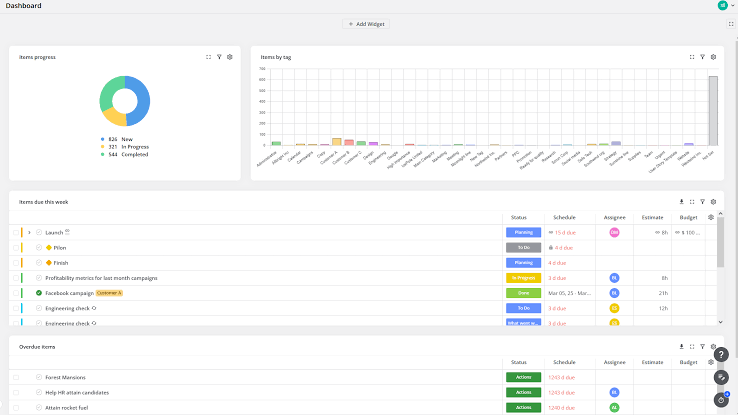Sort by Schedule column in due this week

coord(564,217)
